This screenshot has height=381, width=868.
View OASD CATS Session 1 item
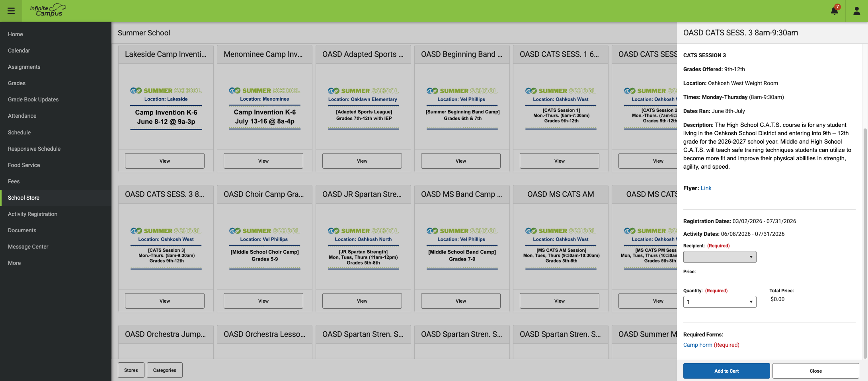click(x=560, y=161)
